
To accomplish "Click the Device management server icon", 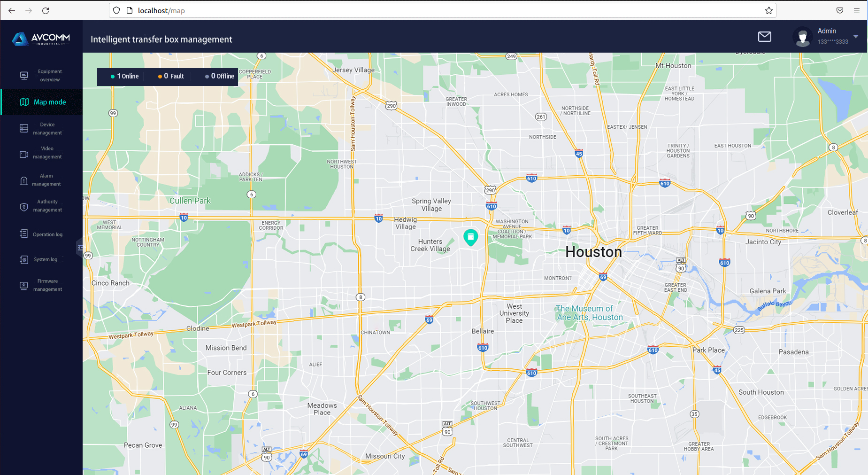I will point(24,129).
